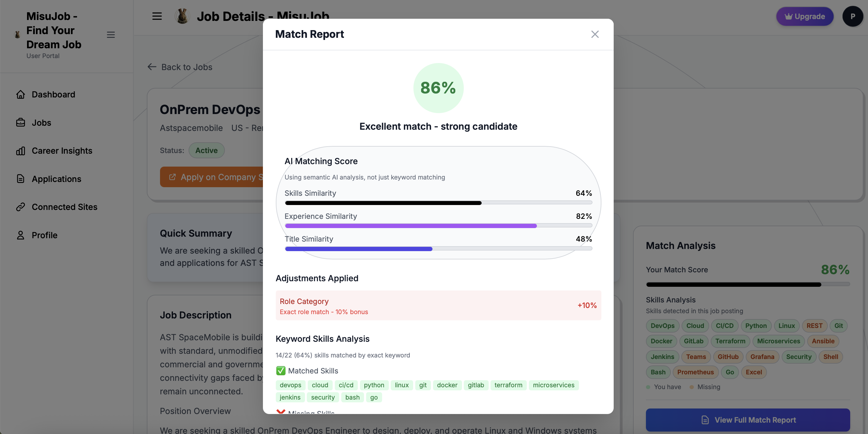Open the user account menu with avatar P
This screenshot has height=434, width=868.
(853, 16)
